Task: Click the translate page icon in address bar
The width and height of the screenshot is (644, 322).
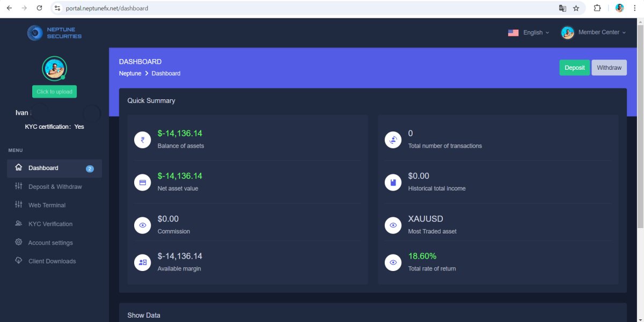Action: (562, 8)
